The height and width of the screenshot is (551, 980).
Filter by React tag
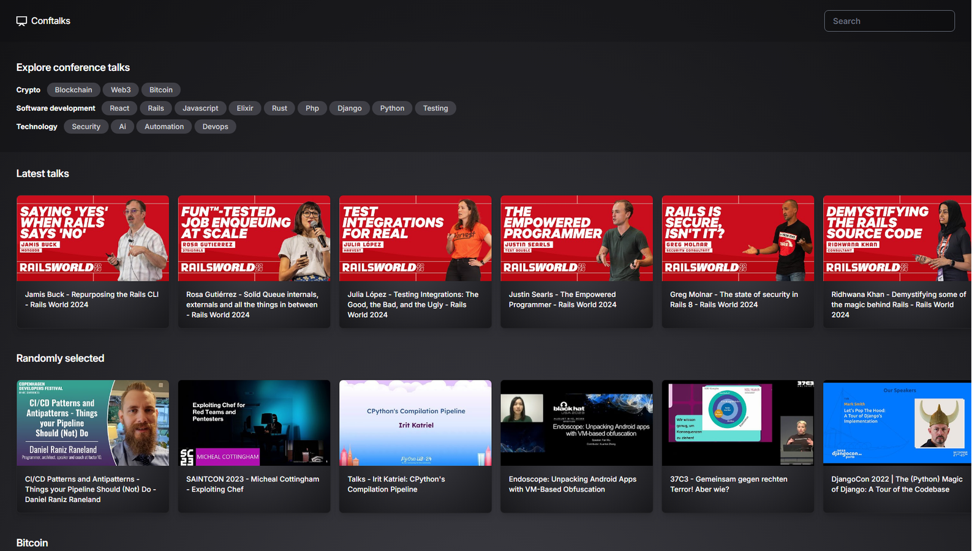[x=119, y=108]
